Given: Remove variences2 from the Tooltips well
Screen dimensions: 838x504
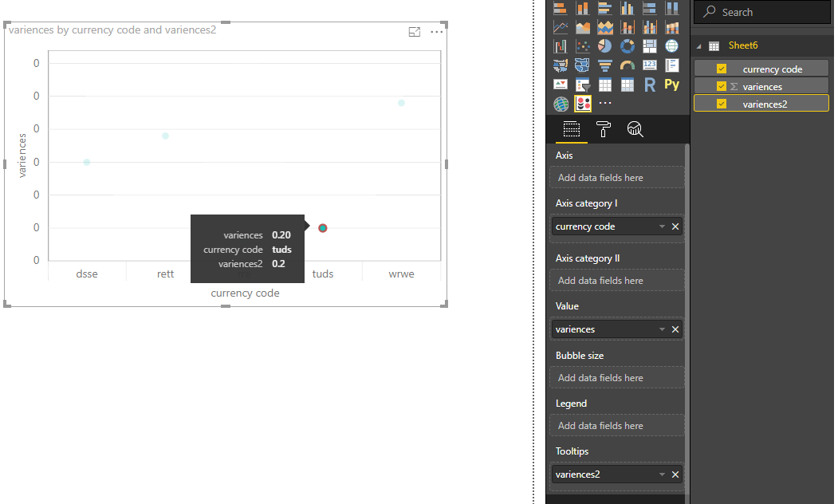Looking at the screenshot, I should click(x=675, y=474).
